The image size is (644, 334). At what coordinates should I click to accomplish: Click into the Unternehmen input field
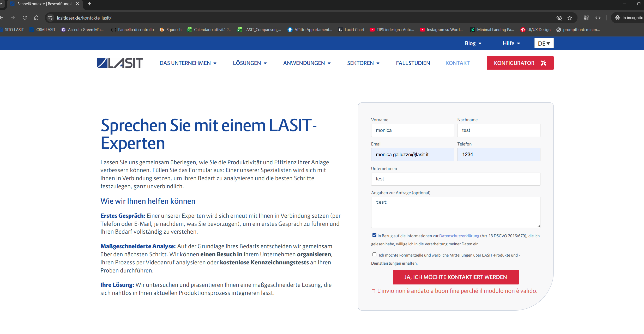coord(455,179)
